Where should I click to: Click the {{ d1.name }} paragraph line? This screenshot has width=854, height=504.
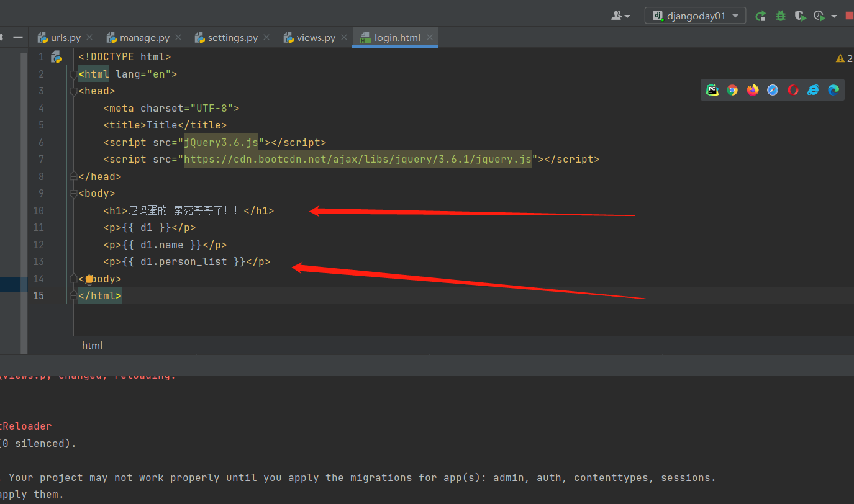(165, 245)
